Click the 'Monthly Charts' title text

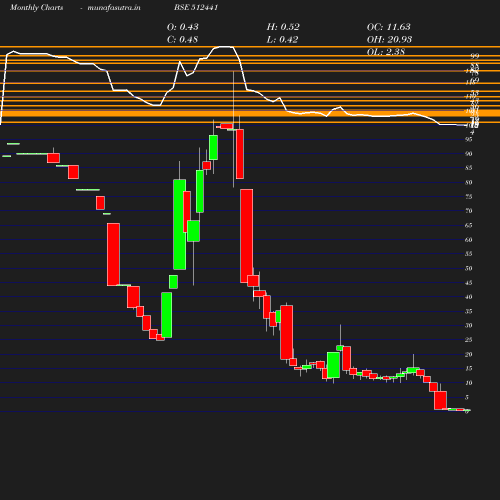(x=36, y=7)
